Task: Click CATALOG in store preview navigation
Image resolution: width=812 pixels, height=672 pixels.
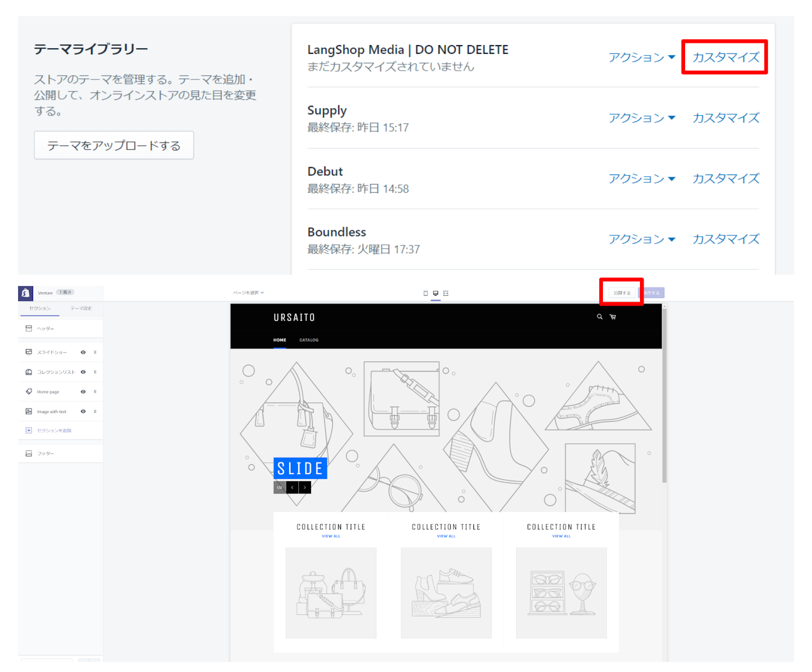Action: [x=309, y=340]
